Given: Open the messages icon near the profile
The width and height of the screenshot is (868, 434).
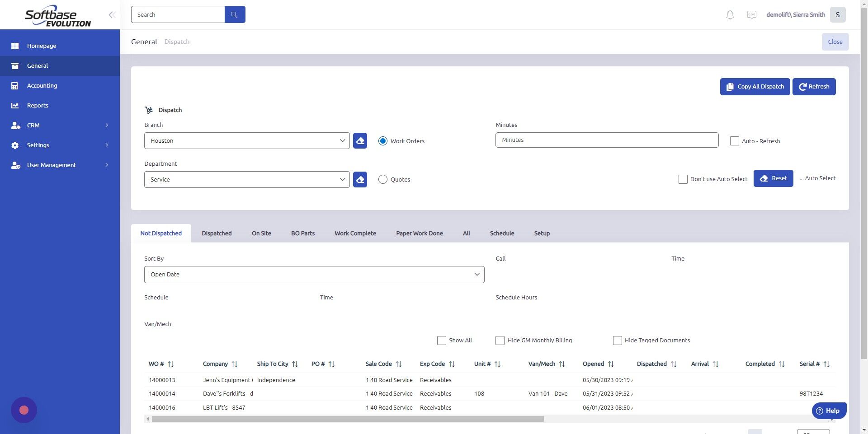Looking at the screenshot, I should point(751,14).
